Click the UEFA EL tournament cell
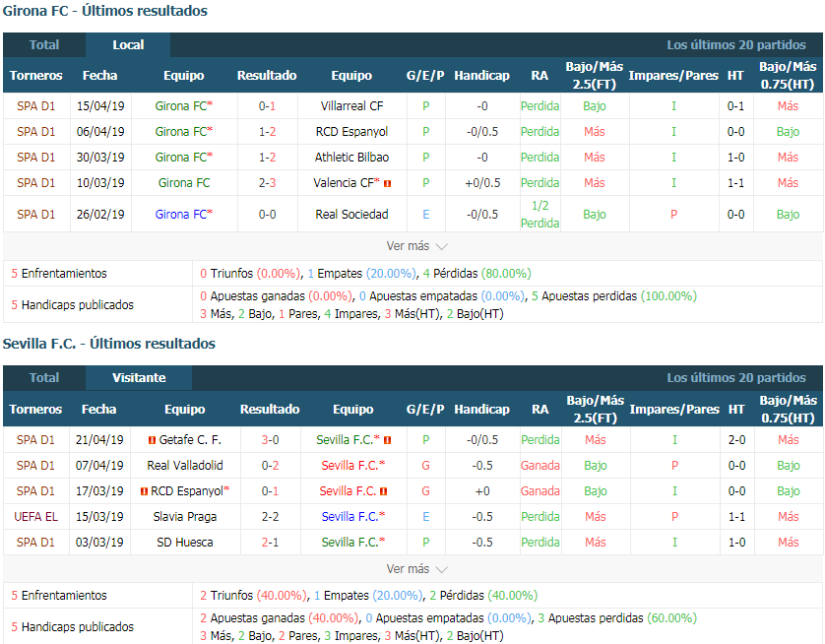The width and height of the screenshot is (825, 644). pos(35,517)
